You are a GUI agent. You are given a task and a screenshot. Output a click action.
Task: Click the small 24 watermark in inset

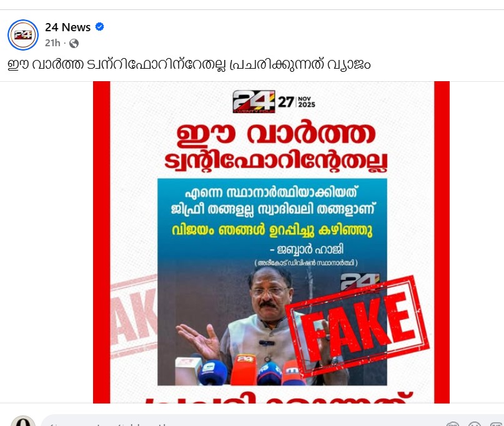click(360, 281)
